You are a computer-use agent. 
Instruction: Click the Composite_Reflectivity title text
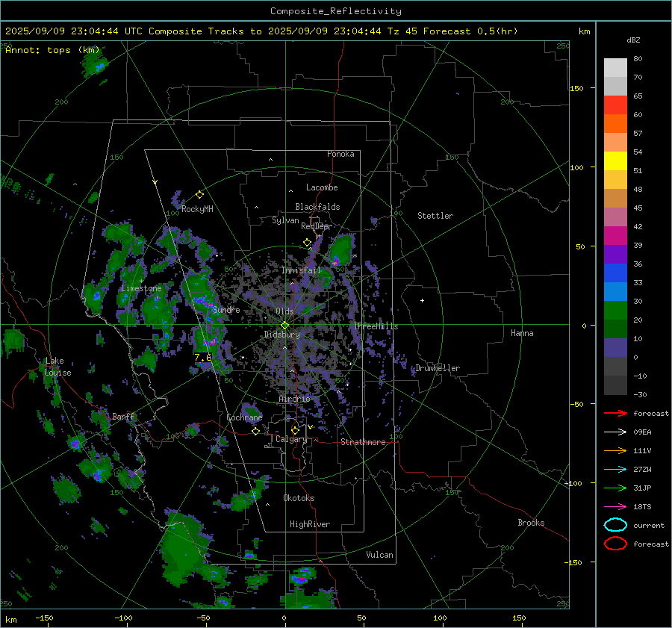pos(336,11)
